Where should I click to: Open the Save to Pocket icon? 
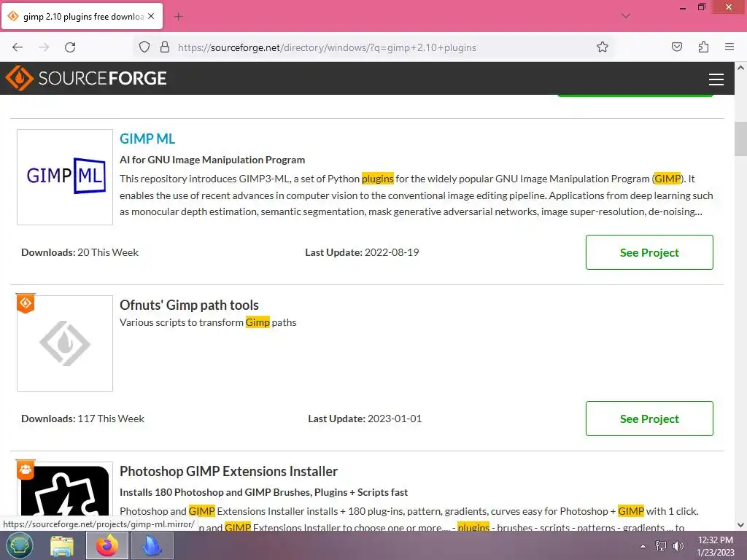(x=676, y=47)
